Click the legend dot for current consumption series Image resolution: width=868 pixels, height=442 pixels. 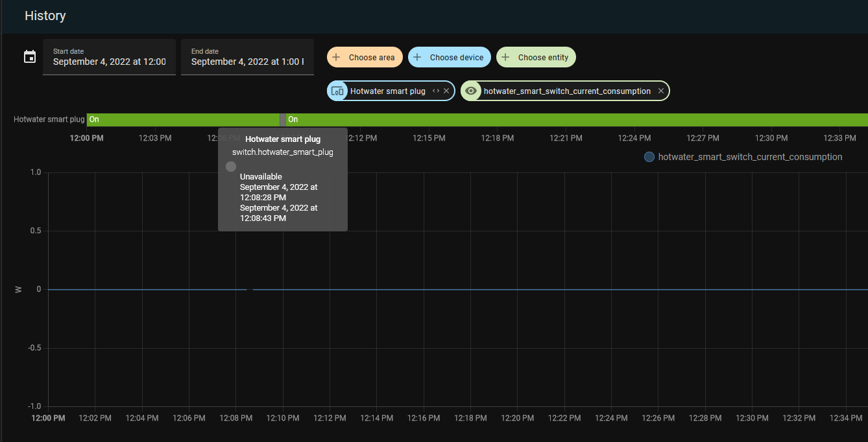(x=649, y=157)
